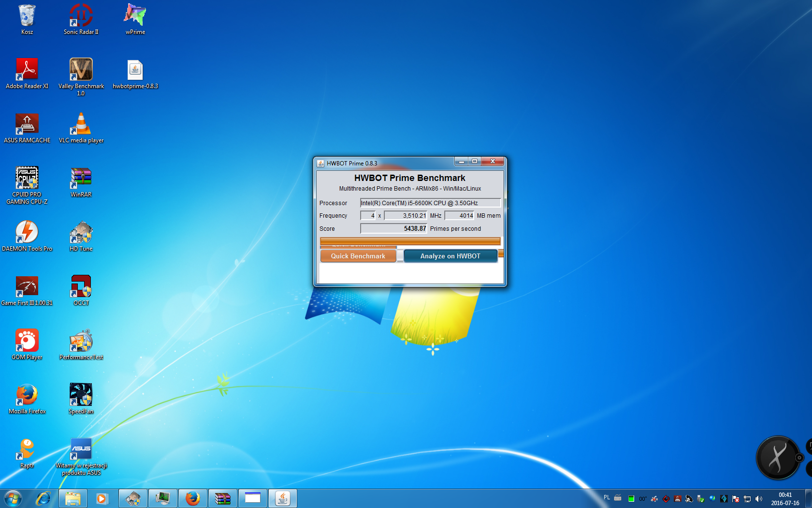This screenshot has height=508, width=812.
Task: Switch to Java HWBOT Prime taskbar button
Action: (x=283, y=498)
